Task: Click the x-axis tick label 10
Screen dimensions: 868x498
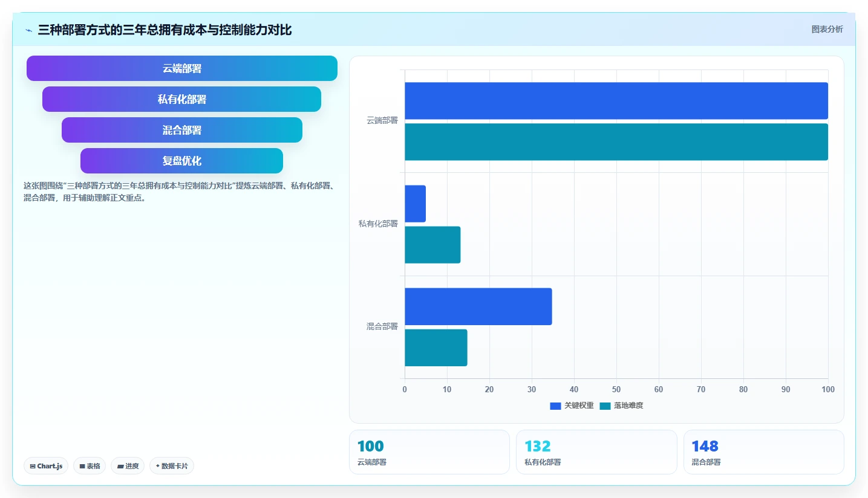Action: coord(447,390)
